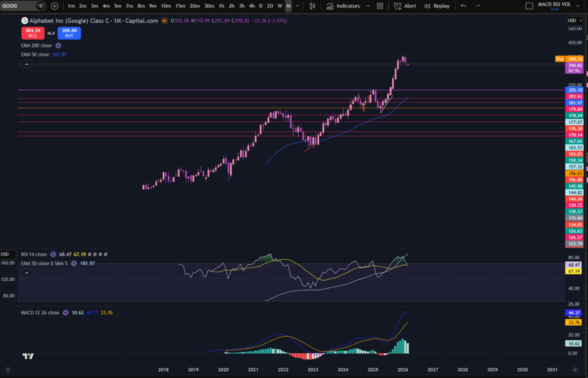Open the USD currency dropdown

(574, 21)
